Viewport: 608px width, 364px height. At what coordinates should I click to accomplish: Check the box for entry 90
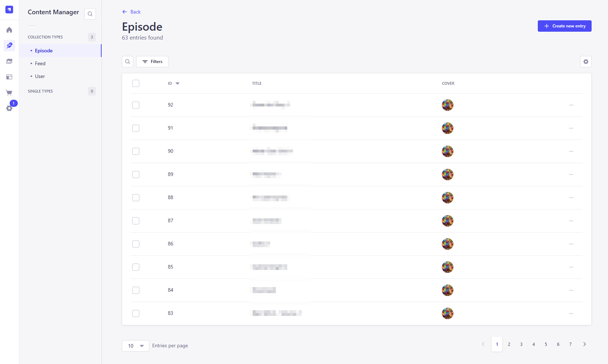tap(136, 151)
